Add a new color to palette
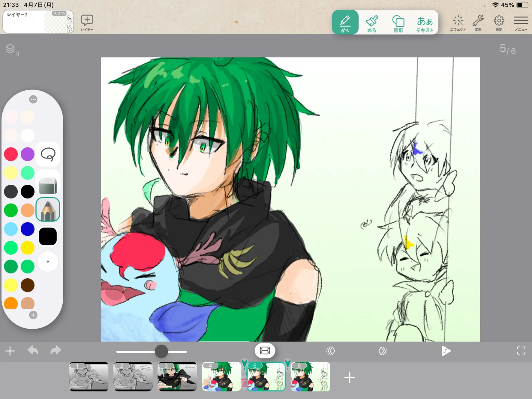 click(x=33, y=315)
